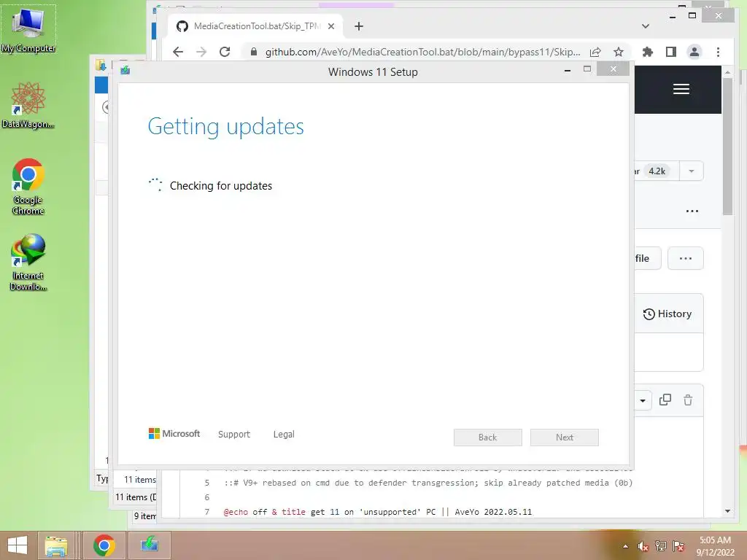The image size is (747, 560).
Task: Minimize the Windows 11 Setup window
Action: click(x=568, y=70)
